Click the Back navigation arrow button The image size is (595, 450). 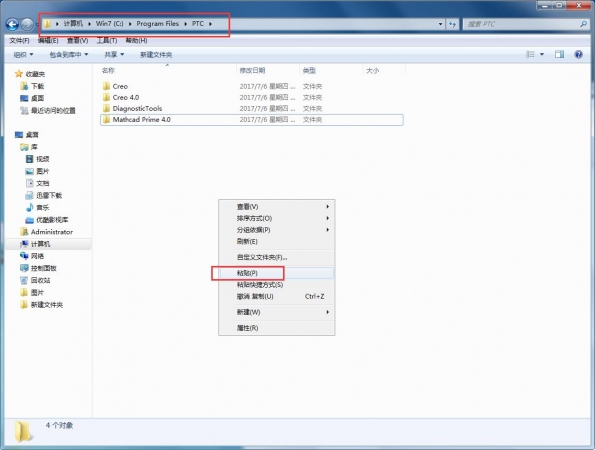click(12, 25)
